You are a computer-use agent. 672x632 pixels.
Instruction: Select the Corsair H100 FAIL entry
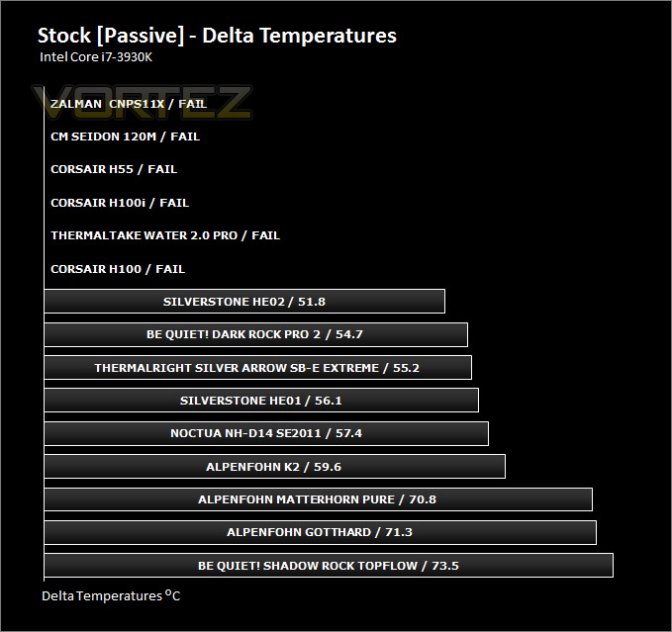tap(118, 269)
